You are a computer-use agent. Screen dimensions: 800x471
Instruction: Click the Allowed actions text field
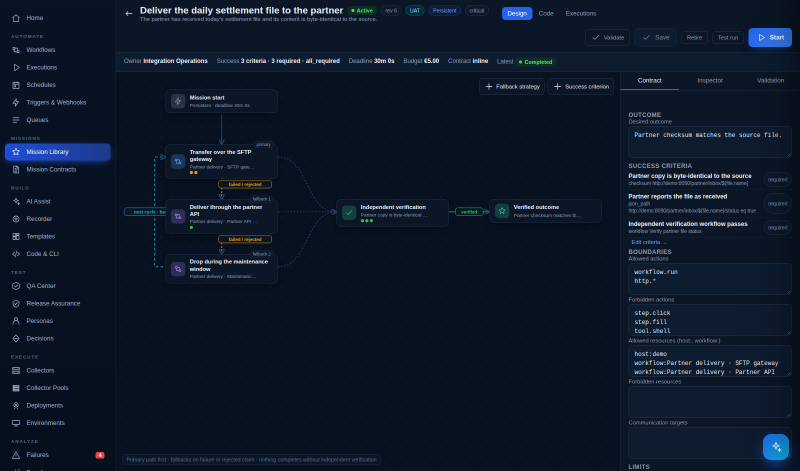(x=710, y=279)
